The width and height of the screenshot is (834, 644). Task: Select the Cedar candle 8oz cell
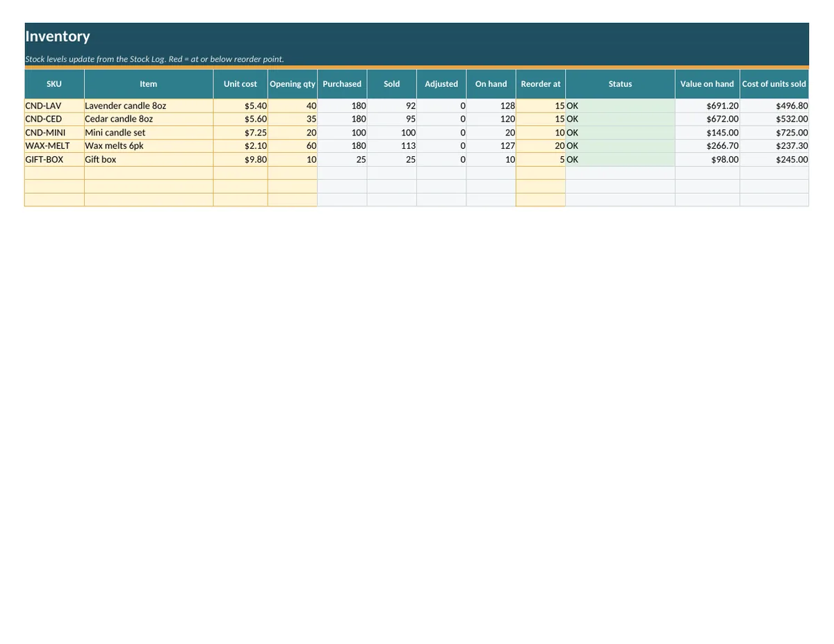click(x=149, y=119)
